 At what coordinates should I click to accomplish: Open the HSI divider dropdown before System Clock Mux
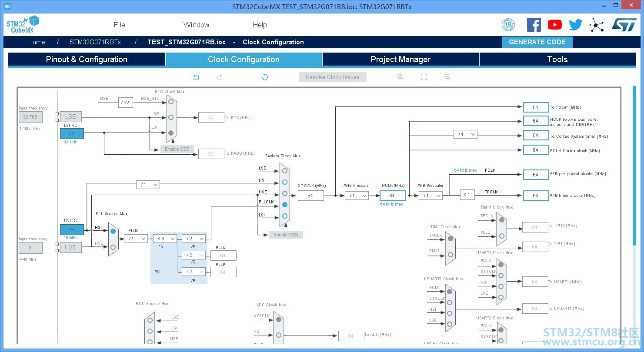pos(148,185)
